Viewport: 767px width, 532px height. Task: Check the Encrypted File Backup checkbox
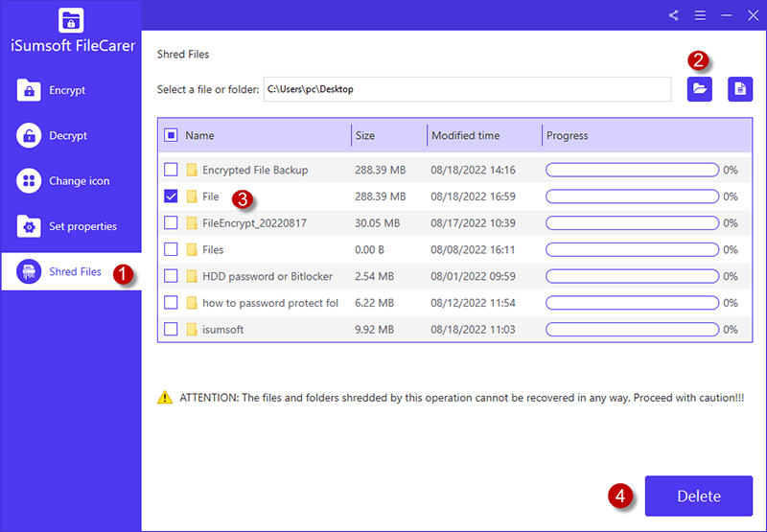point(171,170)
